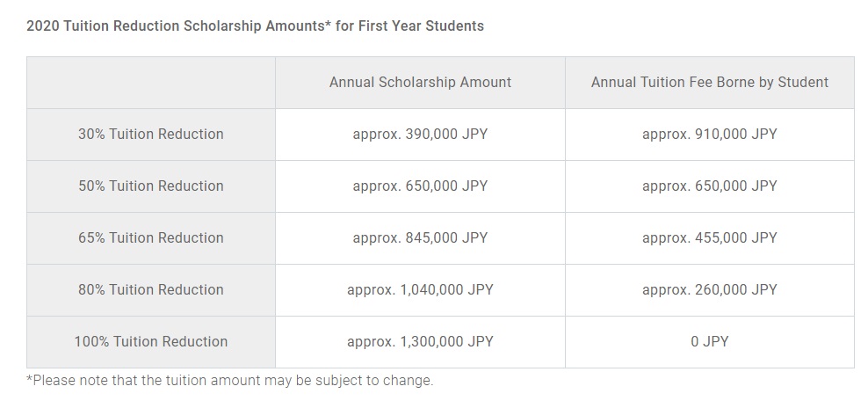Screen dimensions: 868x401
Task: Click the approx. 260,000 JPY cell
Action: click(x=709, y=290)
